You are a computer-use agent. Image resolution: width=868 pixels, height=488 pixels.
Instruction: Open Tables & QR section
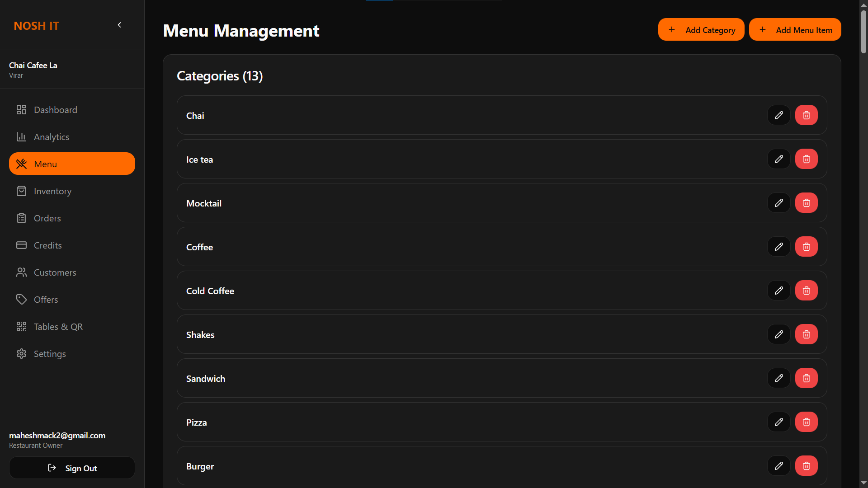(x=58, y=326)
